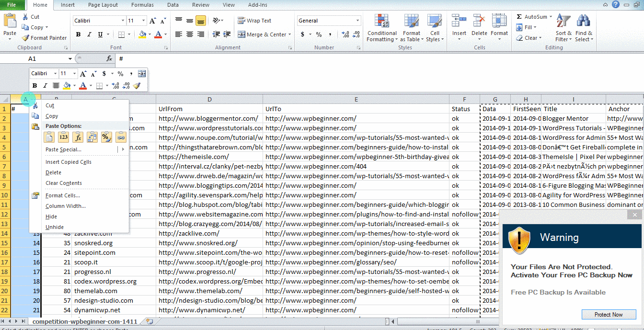
Task: Expand the AutoSum dropdown arrow
Action: coord(551,17)
